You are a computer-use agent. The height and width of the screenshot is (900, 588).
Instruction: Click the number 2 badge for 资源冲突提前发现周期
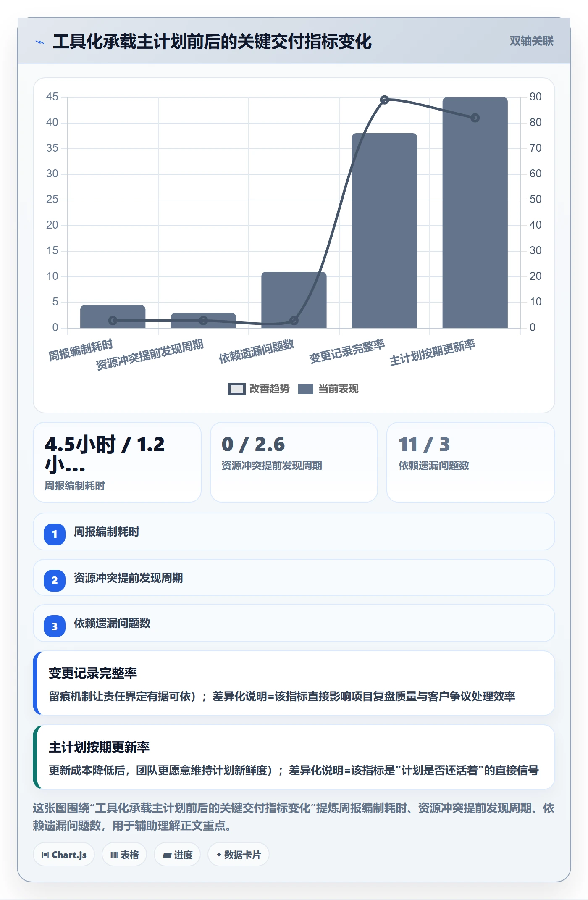coord(55,580)
